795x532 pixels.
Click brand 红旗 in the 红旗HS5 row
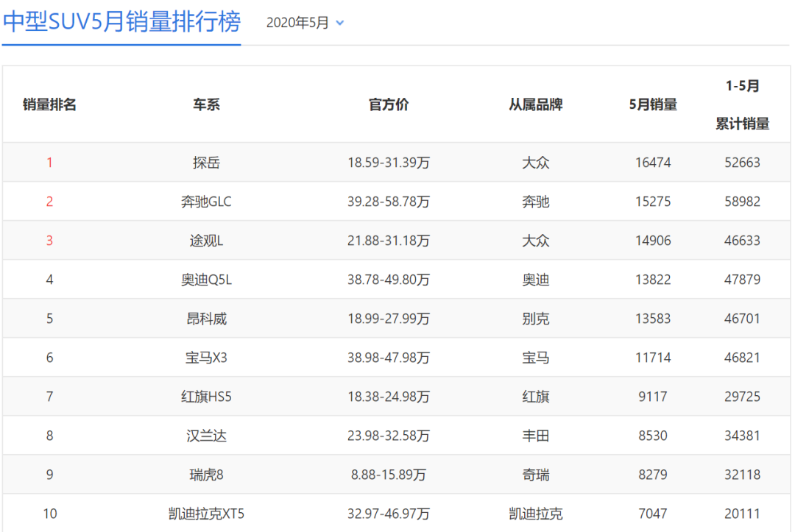coord(536,397)
